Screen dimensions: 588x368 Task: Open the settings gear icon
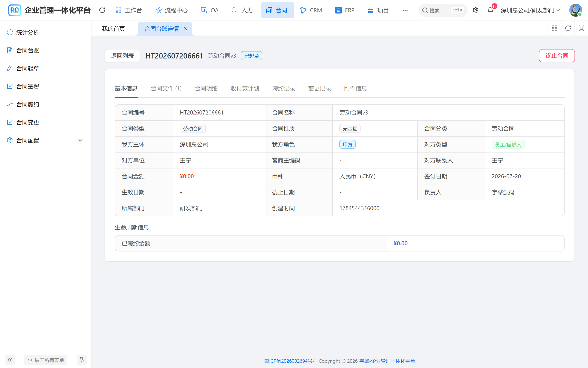click(476, 10)
